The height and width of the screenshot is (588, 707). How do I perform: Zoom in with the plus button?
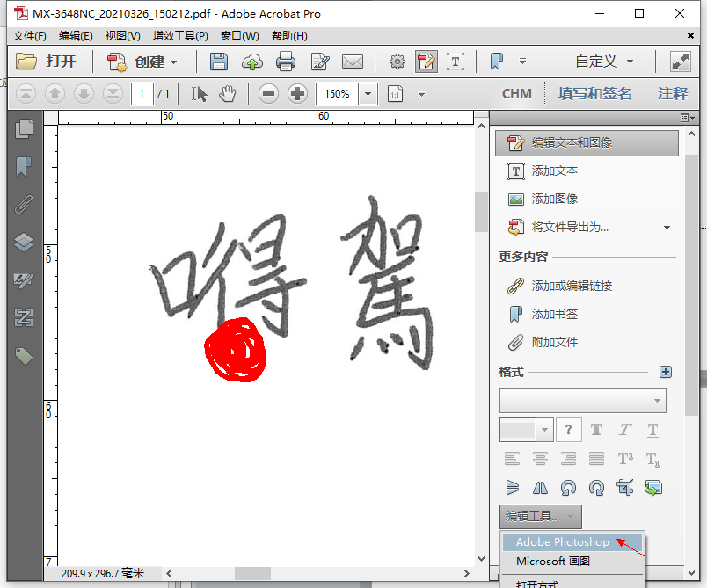coord(297,94)
